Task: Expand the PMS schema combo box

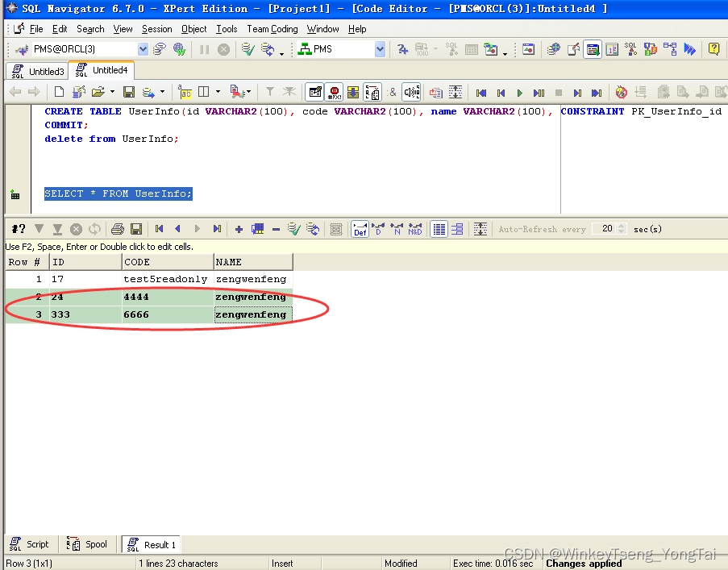Action: 379,48
